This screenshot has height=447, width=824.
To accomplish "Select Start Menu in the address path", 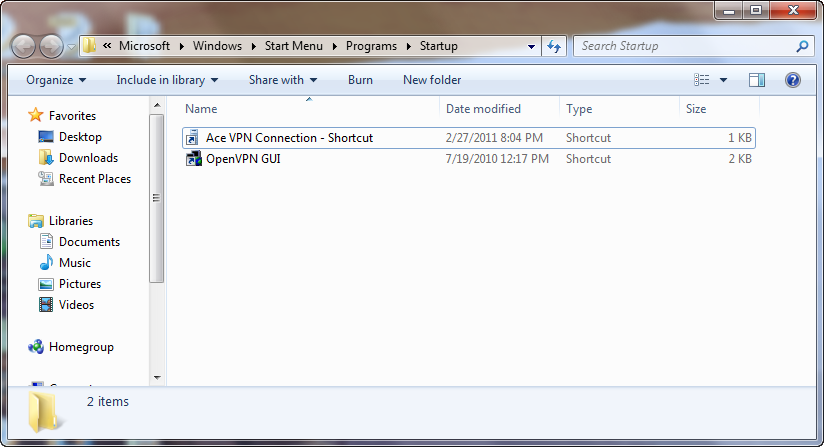I will click(x=293, y=46).
